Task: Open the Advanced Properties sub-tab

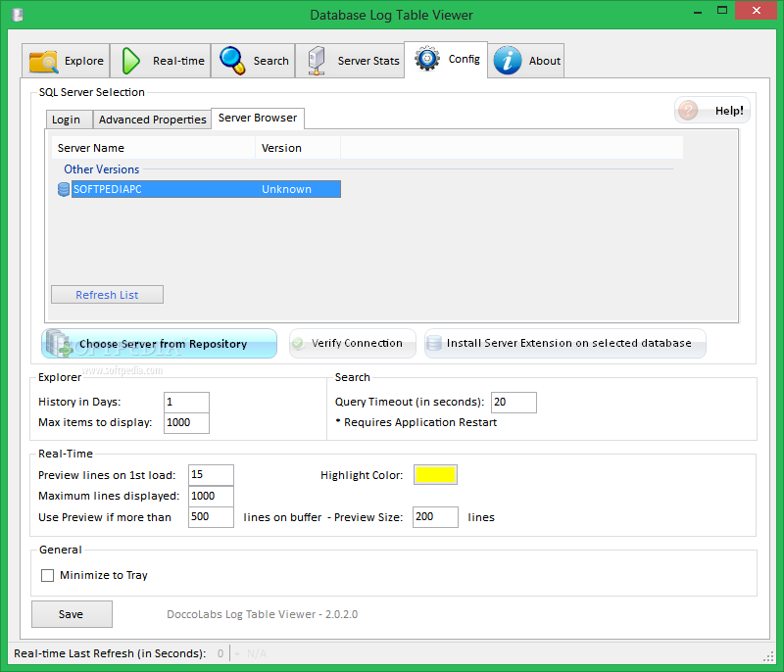Action: (153, 120)
